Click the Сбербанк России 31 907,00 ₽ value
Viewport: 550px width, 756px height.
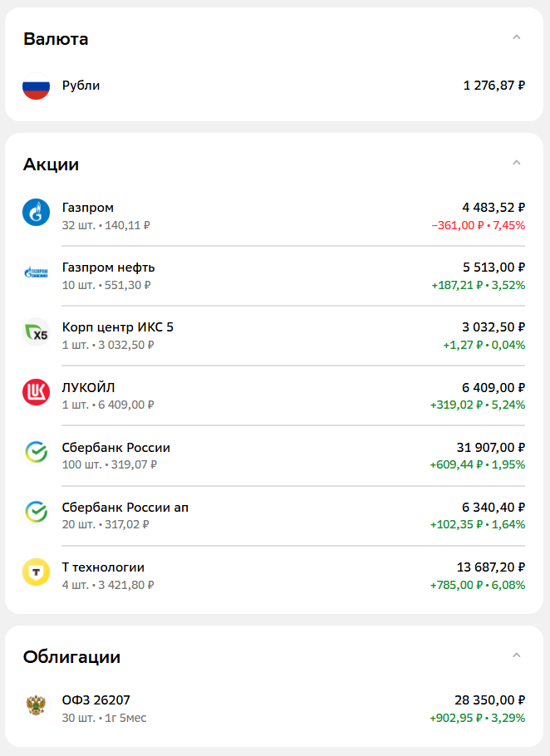click(490, 448)
